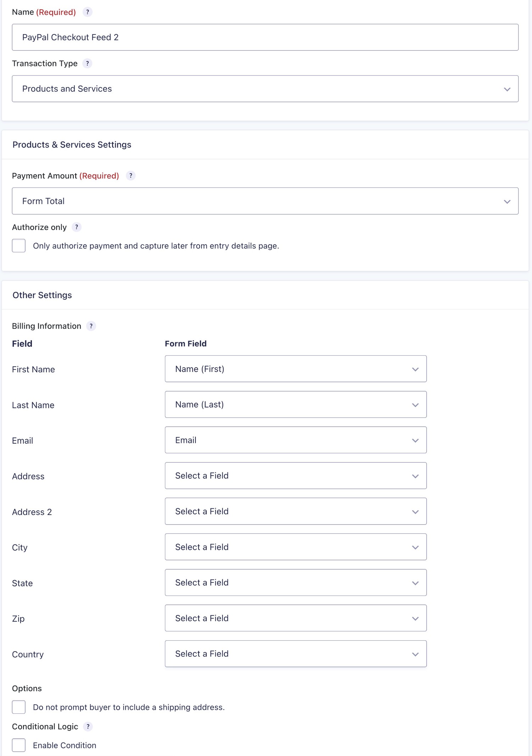This screenshot has width=532, height=756.
Task: Tick the Enable Condition checkbox
Action: [19, 745]
